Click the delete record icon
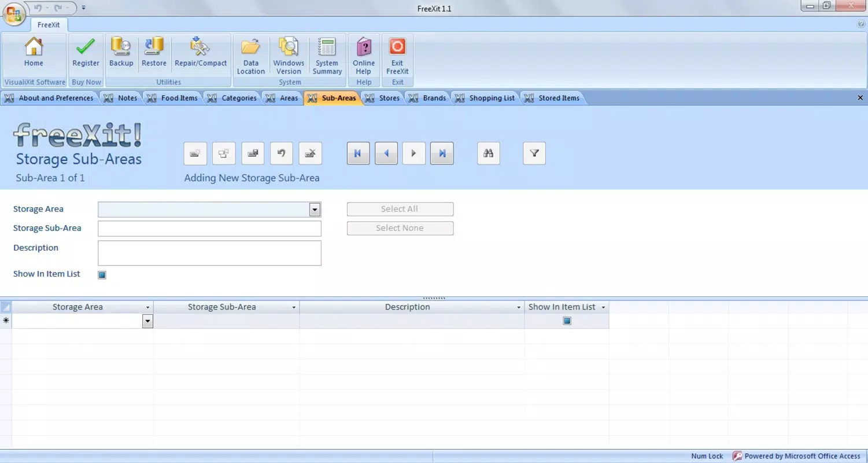 click(311, 153)
